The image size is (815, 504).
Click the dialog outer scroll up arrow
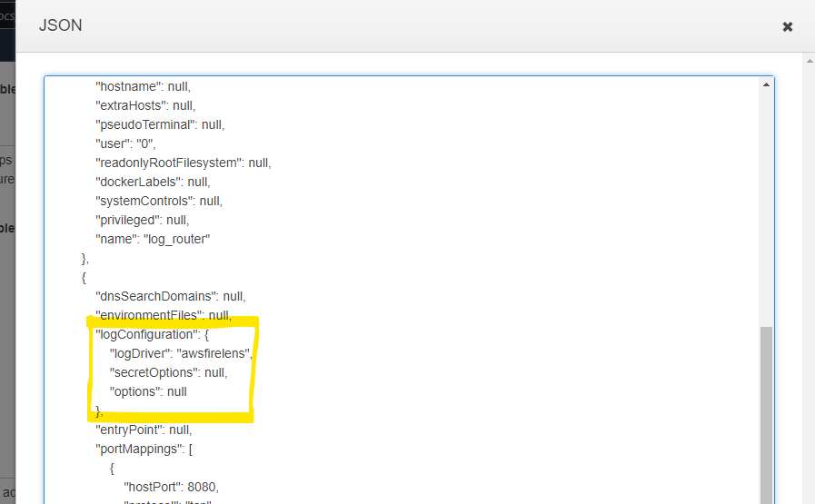810,61
